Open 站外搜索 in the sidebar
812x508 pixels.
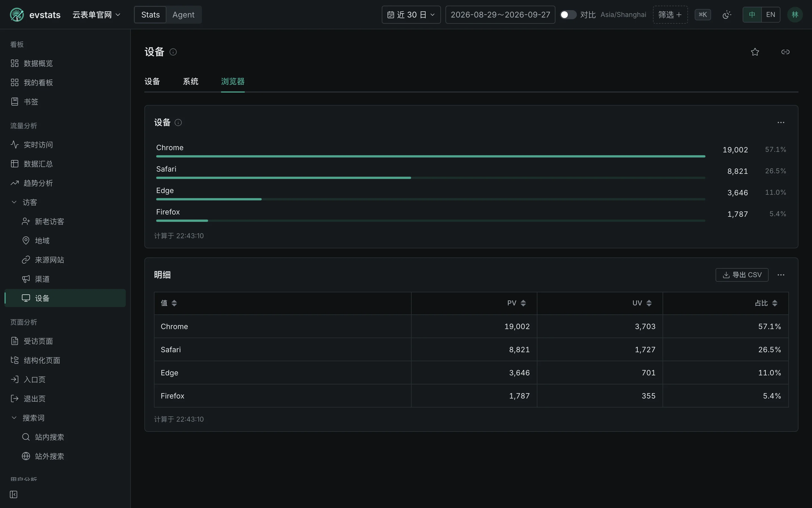[65, 456]
